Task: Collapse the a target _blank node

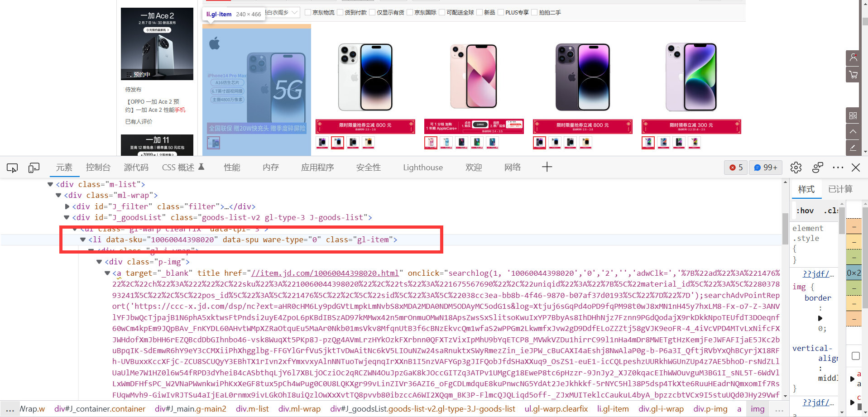Action: [x=107, y=273]
